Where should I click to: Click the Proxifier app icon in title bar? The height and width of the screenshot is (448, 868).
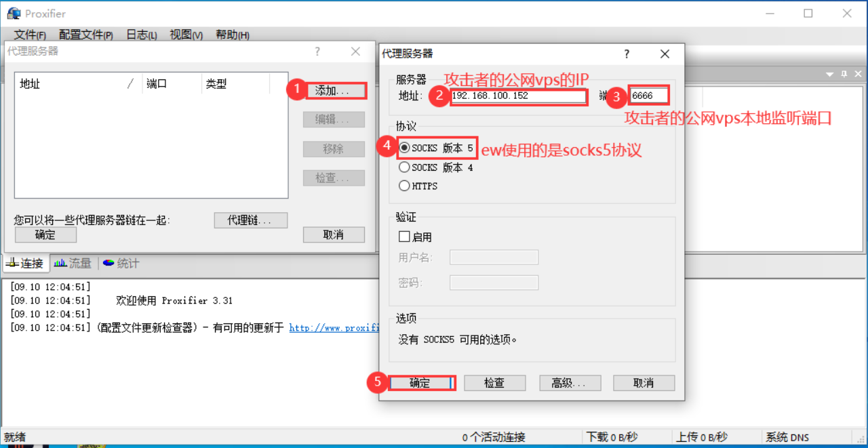pyautogui.click(x=14, y=13)
